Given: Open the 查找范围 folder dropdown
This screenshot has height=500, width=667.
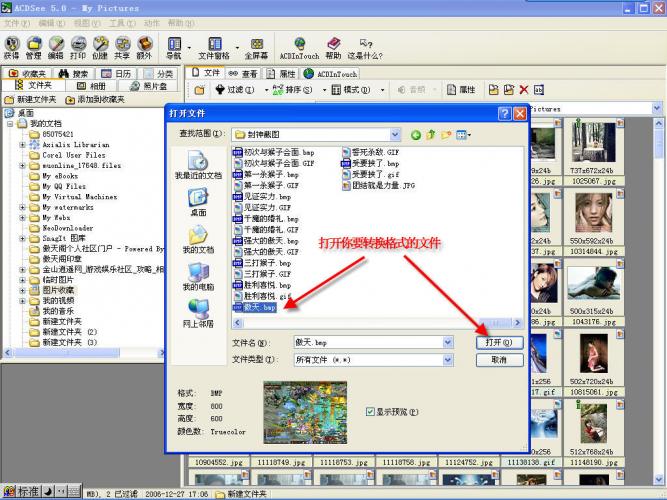Looking at the screenshot, I should tap(394, 133).
